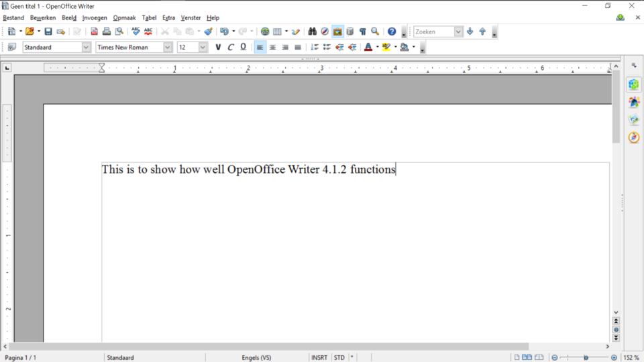Viewport: 644px width, 362px height.
Task: Expand the Zoeken search dropdown
Action: [458, 32]
